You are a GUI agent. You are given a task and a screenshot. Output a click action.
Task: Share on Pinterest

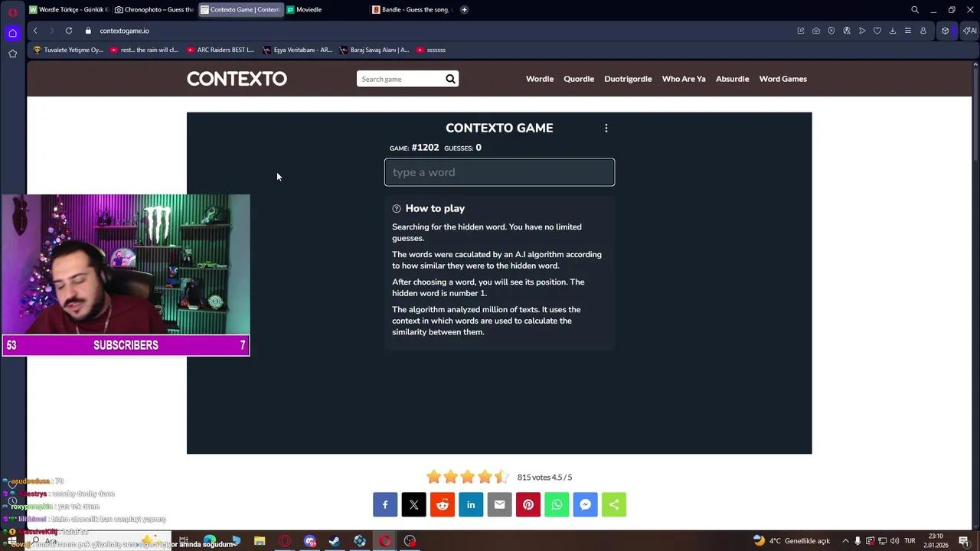pyautogui.click(x=528, y=504)
